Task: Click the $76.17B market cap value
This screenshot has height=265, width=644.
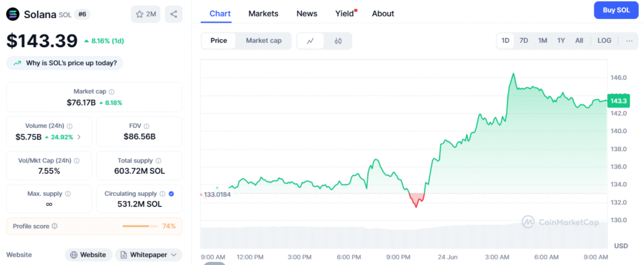Action: coord(81,102)
